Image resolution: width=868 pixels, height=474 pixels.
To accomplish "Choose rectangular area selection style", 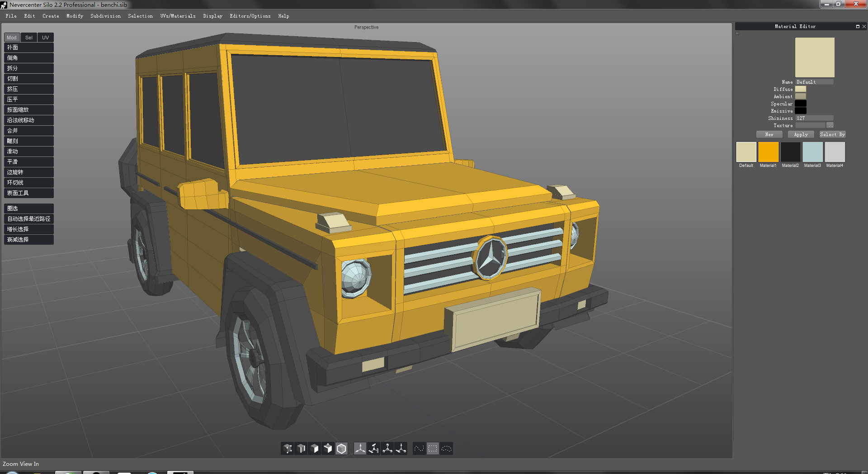I will pyautogui.click(x=433, y=449).
